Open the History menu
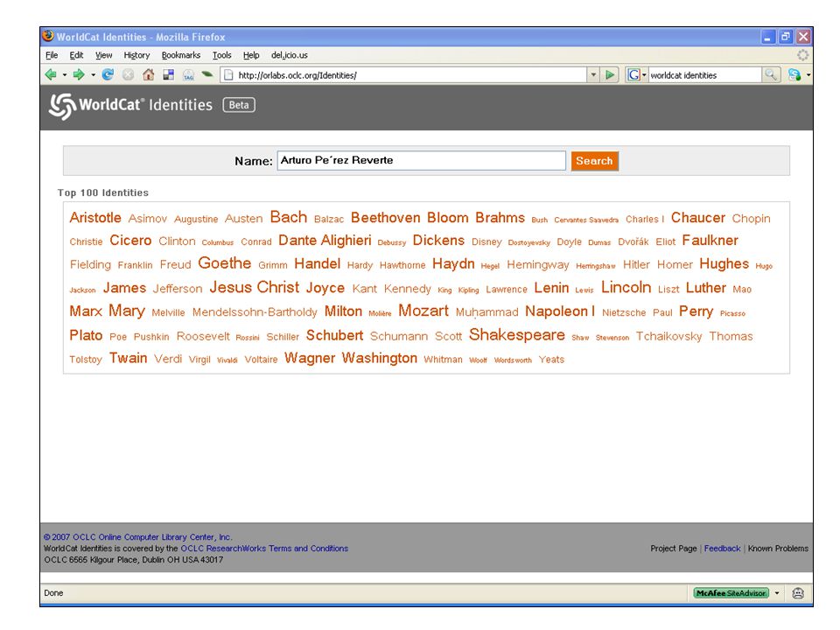This screenshot has width=840, height=630. [136, 55]
